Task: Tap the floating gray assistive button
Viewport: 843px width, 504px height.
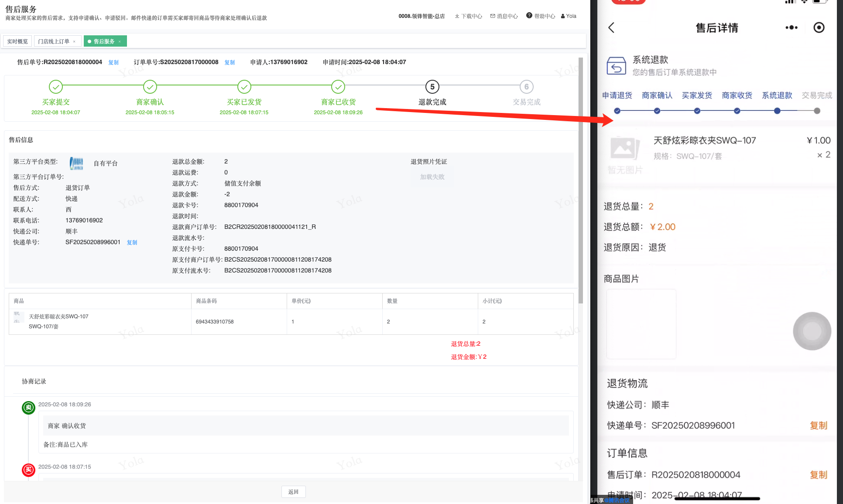Action: [x=812, y=331]
